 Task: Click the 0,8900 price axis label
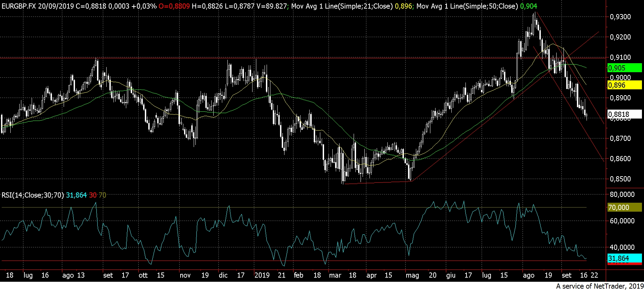coord(620,98)
